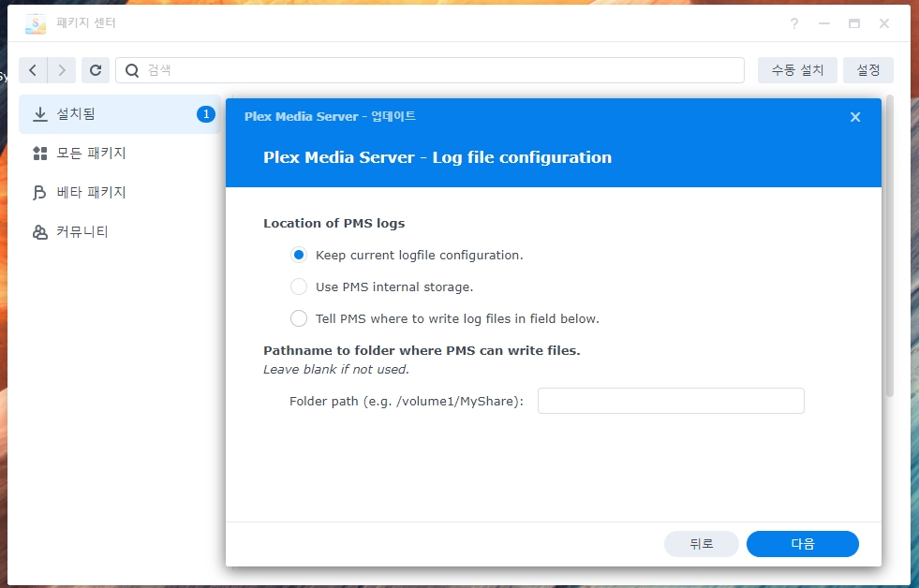
Task: Maximize the Package Center window
Action: (x=854, y=23)
